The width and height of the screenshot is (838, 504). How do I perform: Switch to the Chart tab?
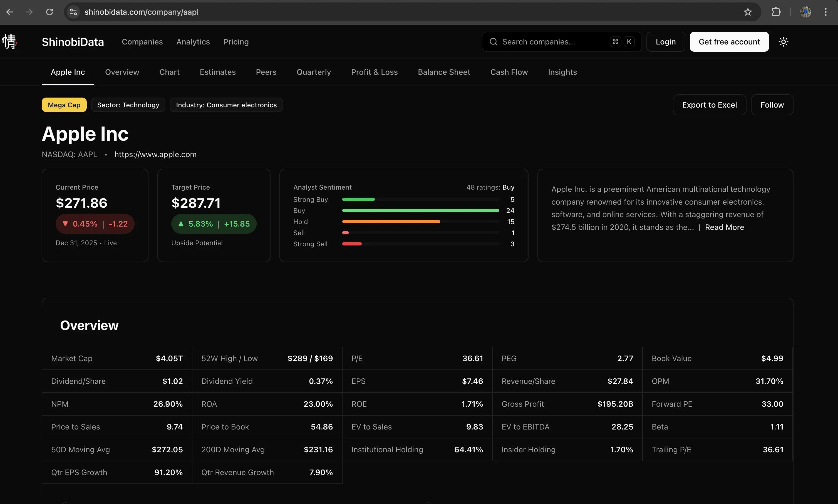point(169,72)
